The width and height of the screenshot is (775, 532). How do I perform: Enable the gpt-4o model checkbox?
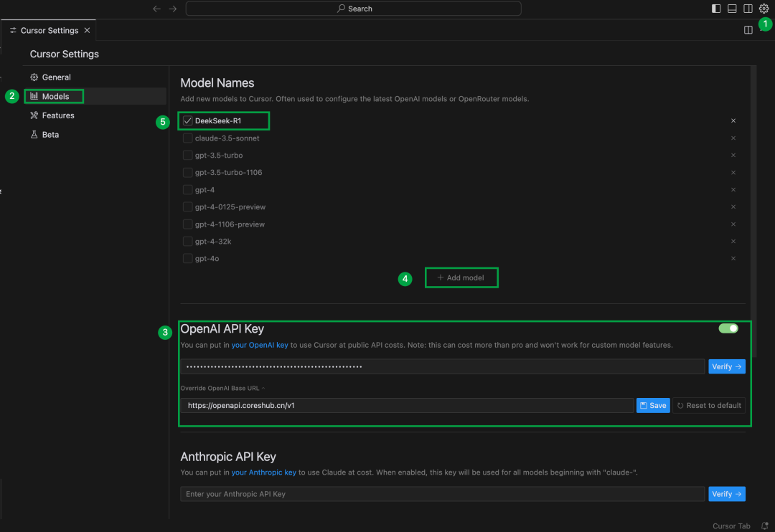point(187,259)
